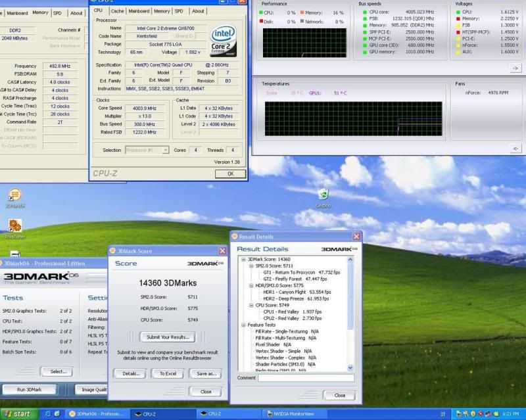Click Close in the 3DMark Score window
Screen dimensions: 526x420
click(x=206, y=392)
